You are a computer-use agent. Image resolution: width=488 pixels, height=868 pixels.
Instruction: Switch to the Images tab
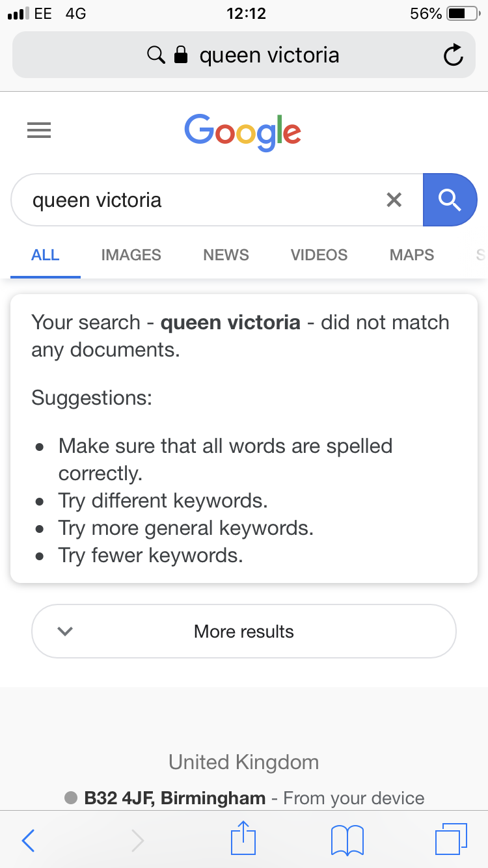[x=131, y=255]
